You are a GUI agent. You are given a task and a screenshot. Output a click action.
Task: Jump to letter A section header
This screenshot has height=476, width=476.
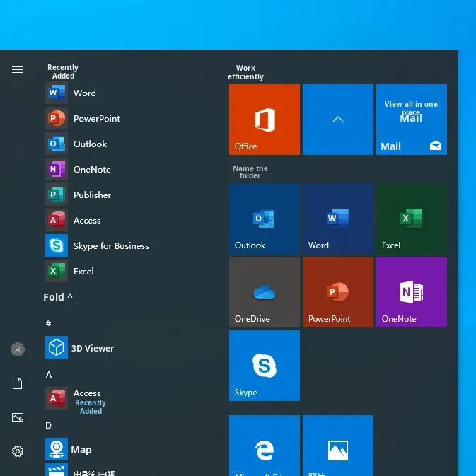[x=49, y=375]
